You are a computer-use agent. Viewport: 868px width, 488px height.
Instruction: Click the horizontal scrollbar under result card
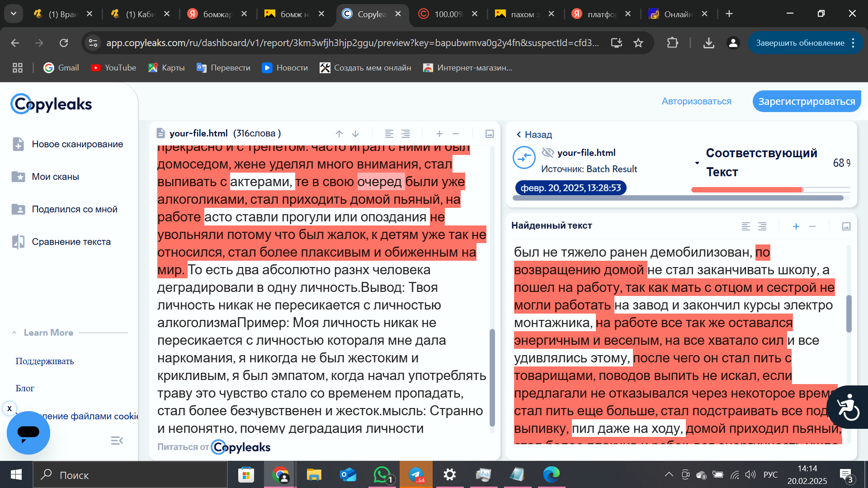[678, 198]
